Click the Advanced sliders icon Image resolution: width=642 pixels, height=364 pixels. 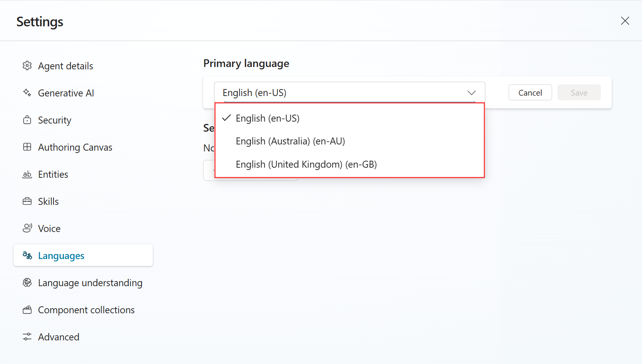pos(27,337)
